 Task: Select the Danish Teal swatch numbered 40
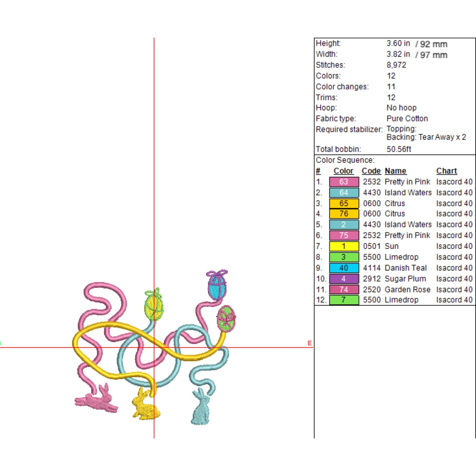(x=344, y=268)
